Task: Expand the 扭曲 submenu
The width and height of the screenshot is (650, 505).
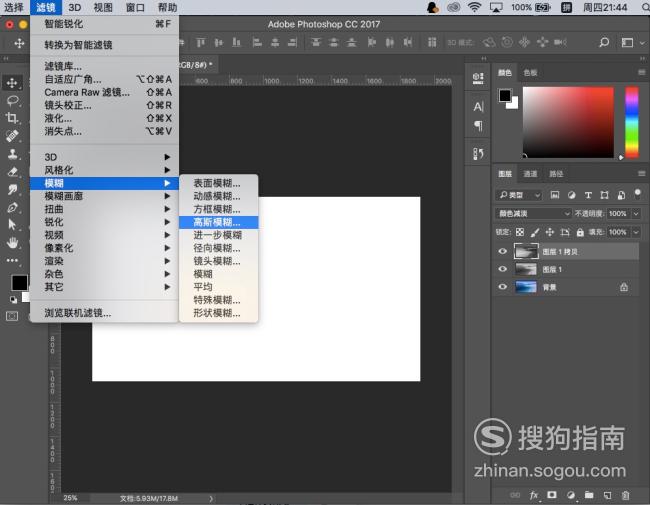Action: 104,209
